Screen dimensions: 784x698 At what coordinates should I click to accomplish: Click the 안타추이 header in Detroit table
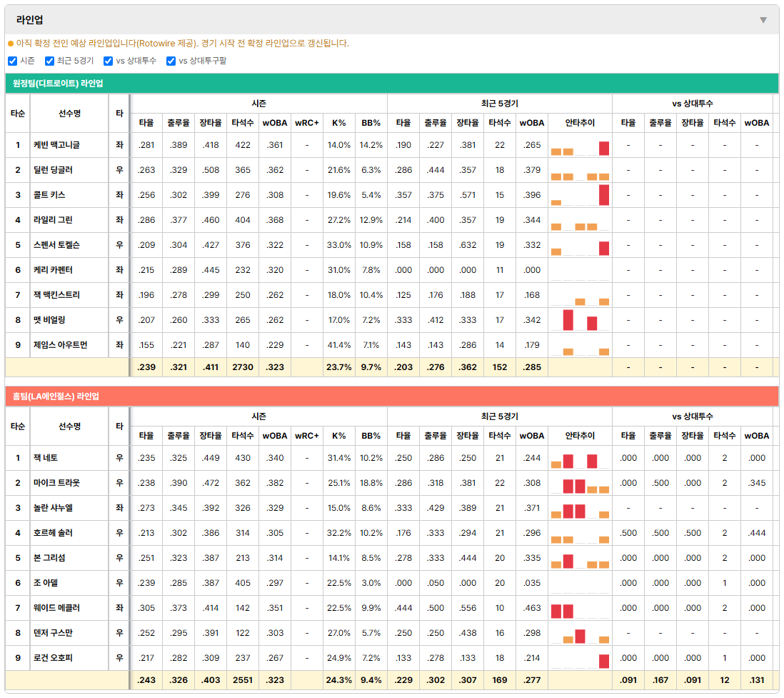[x=580, y=123]
